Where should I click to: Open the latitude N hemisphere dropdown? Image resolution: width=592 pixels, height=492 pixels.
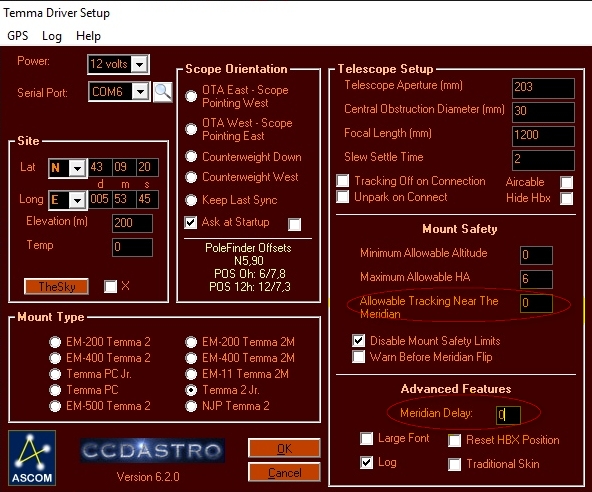pos(77,168)
